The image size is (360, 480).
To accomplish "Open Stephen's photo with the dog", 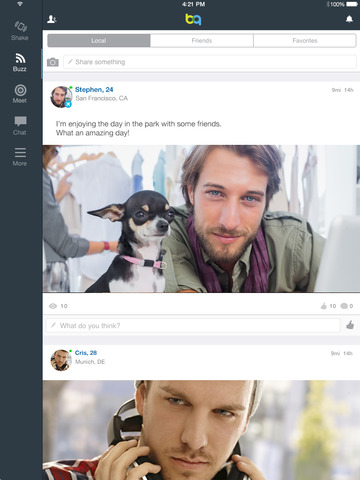I will click(201, 219).
